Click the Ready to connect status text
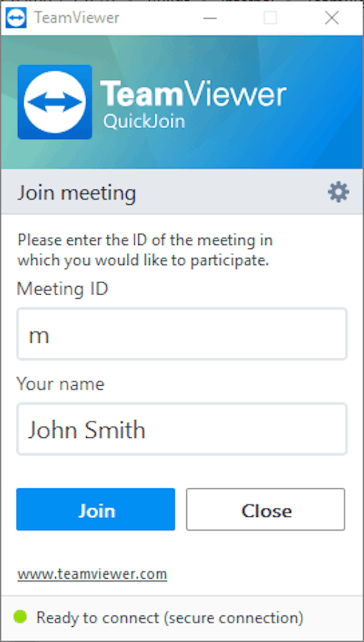The image size is (364, 642). 169,618
